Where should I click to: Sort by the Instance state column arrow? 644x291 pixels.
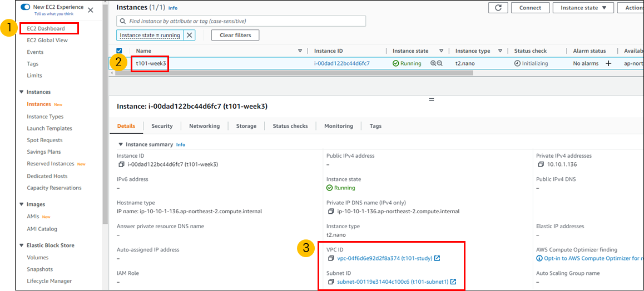click(441, 51)
